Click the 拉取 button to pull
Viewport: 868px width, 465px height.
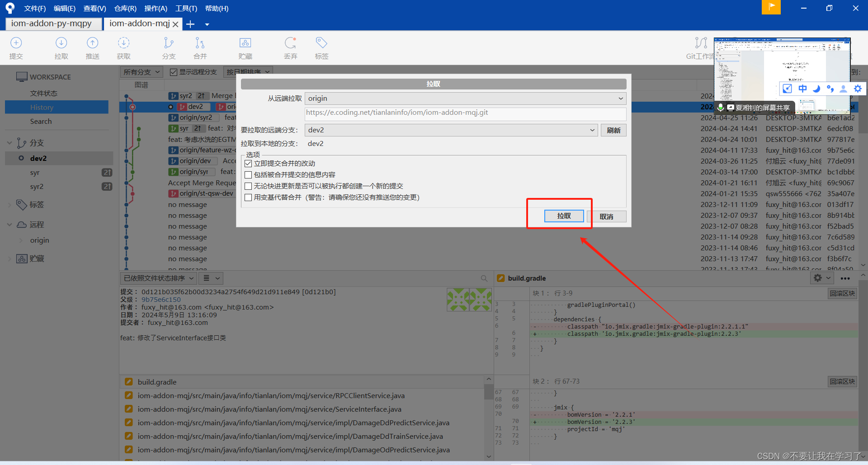click(564, 216)
